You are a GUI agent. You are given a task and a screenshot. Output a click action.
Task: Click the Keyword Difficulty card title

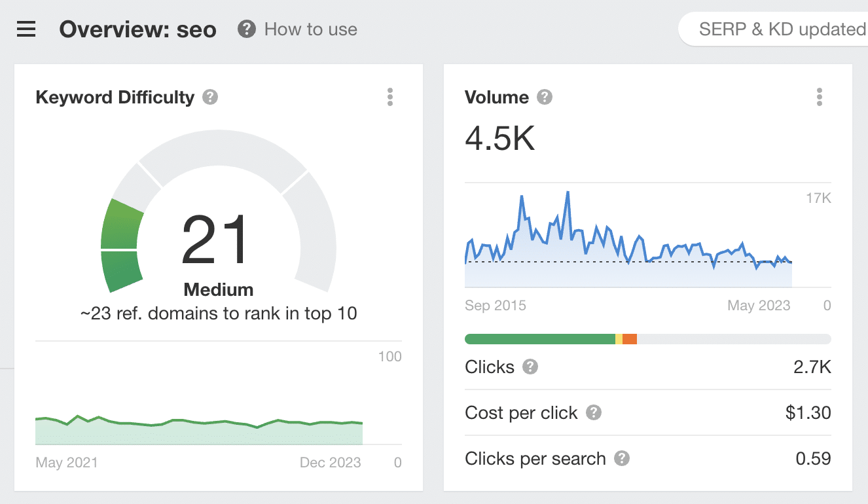pos(115,98)
